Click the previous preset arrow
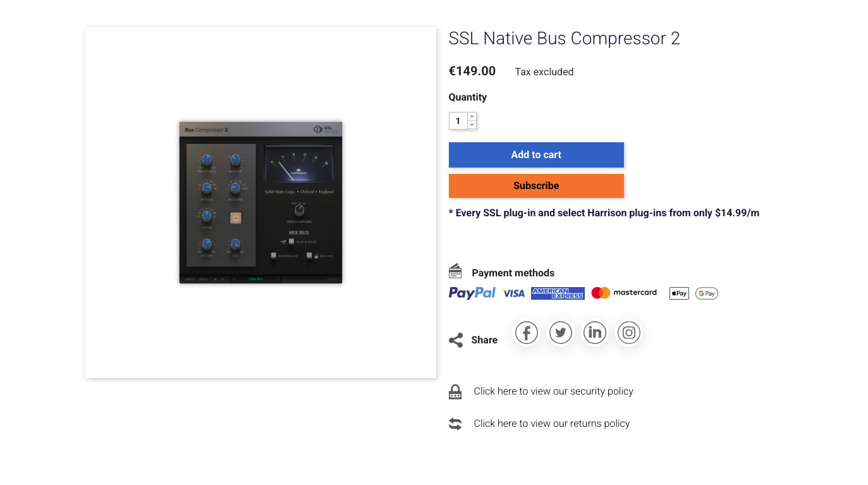 [x=233, y=279]
